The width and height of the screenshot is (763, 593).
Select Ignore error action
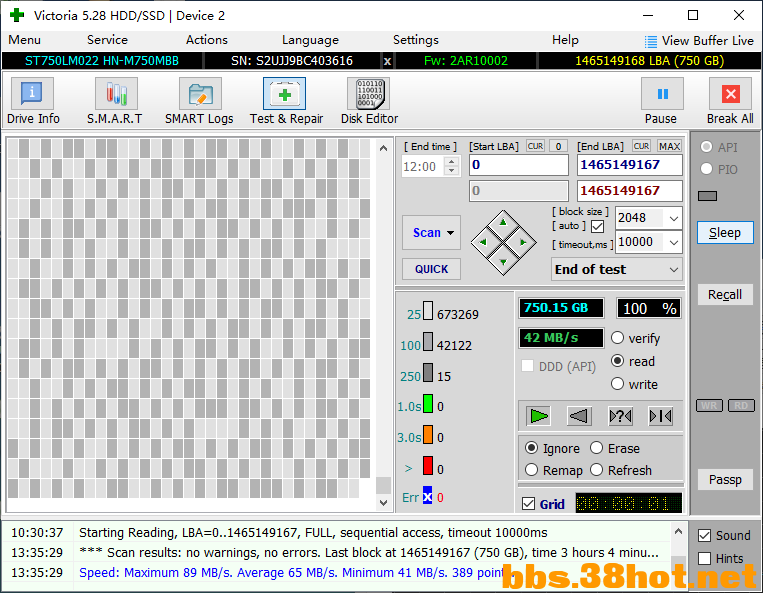click(x=531, y=448)
